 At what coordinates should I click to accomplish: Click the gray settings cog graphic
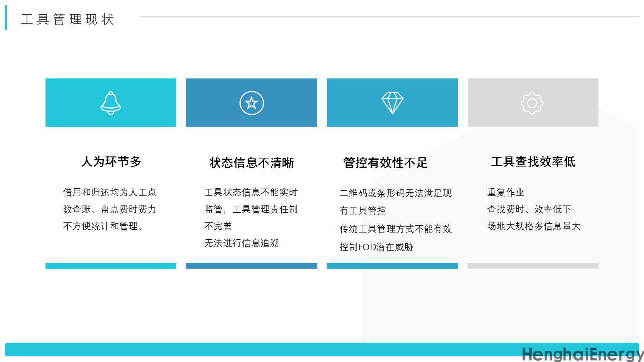click(x=533, y=102)
